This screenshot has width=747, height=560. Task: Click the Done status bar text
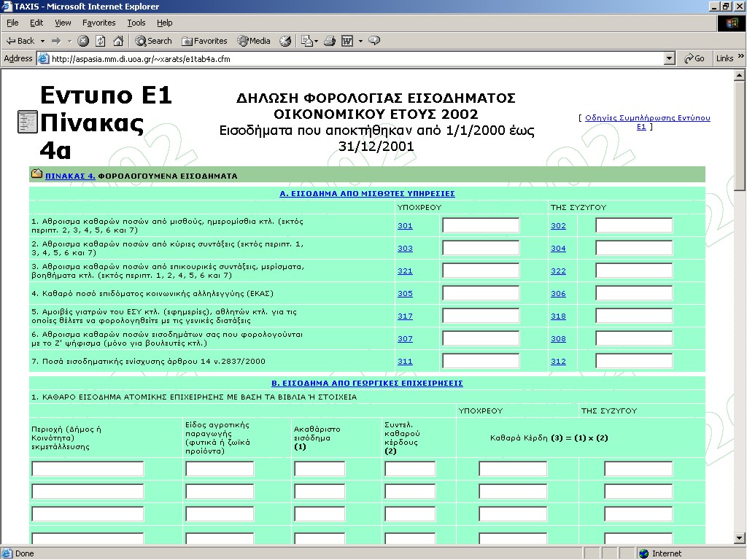point(24,553)
